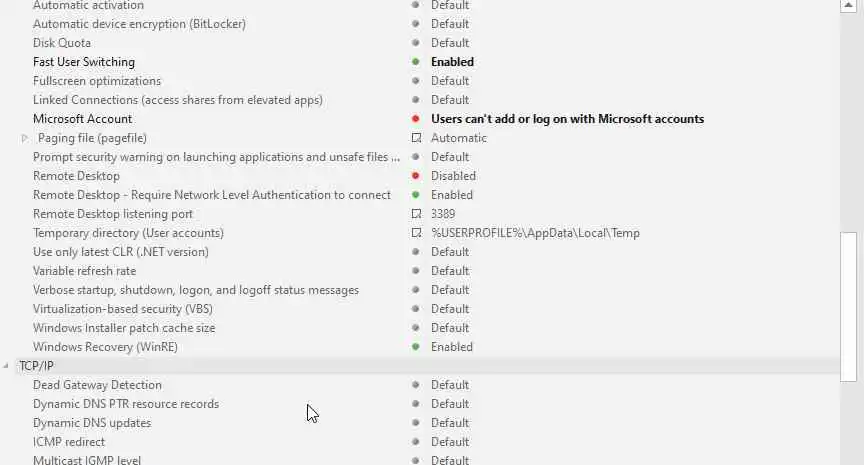864x465 pixels.
Task: Click the Microsoft accounts restriction value text
Action: (567, 119)
